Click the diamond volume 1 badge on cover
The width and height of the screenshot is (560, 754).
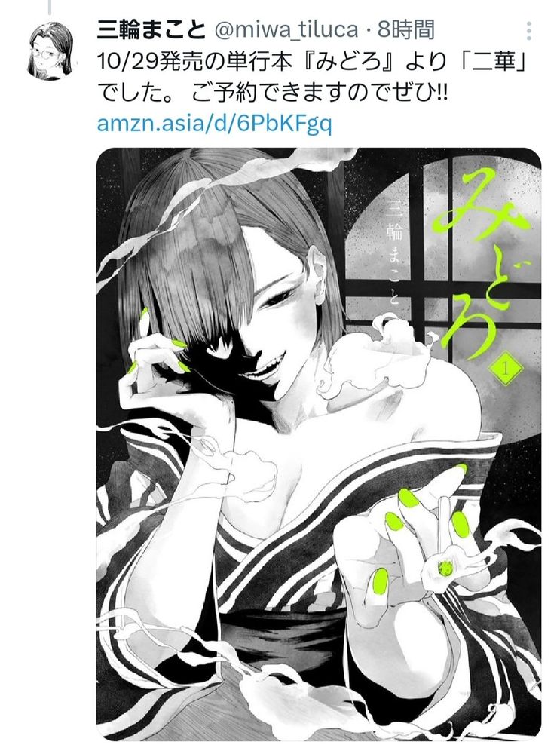click(505, 369)
